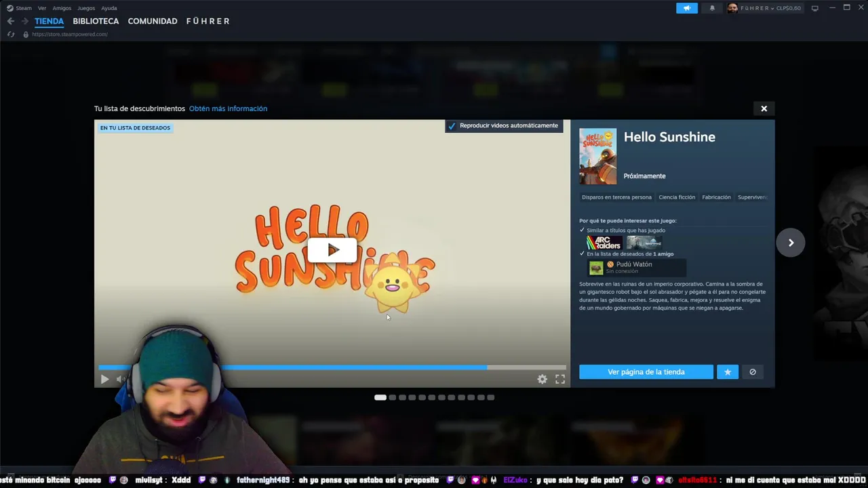This screenshot has width=868, height=488.
Task: Close the discovery queue overlay with X
Action: (x=764, y=108)
